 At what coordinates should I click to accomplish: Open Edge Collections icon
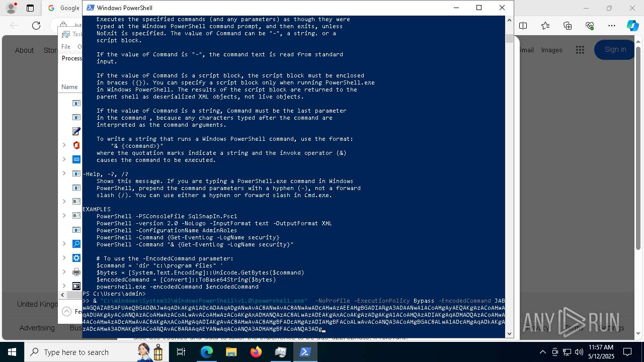568,26
